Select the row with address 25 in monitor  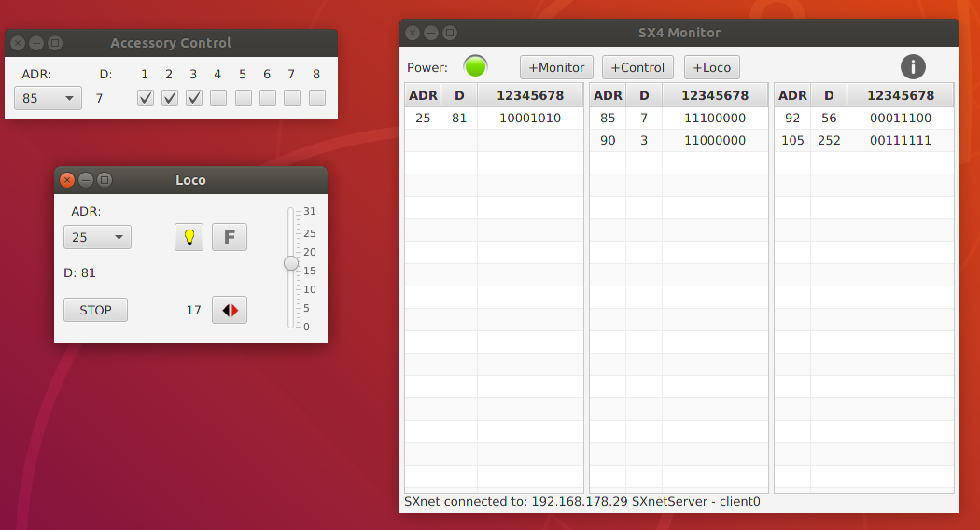click(494, 119)
